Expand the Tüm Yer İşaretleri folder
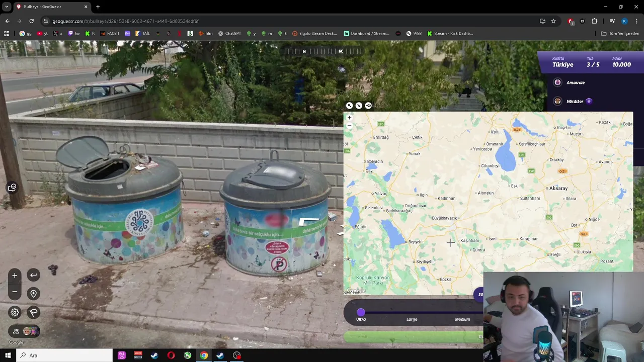Viewport: 644px width, 362px height. pyautogui.click(x=620, y=34)
